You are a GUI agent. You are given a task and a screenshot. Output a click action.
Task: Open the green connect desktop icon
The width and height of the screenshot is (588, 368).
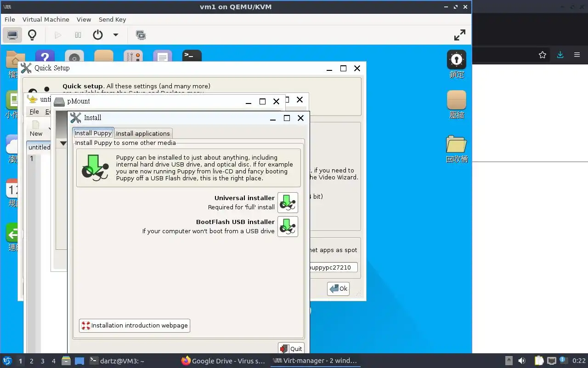click(12, 233)
